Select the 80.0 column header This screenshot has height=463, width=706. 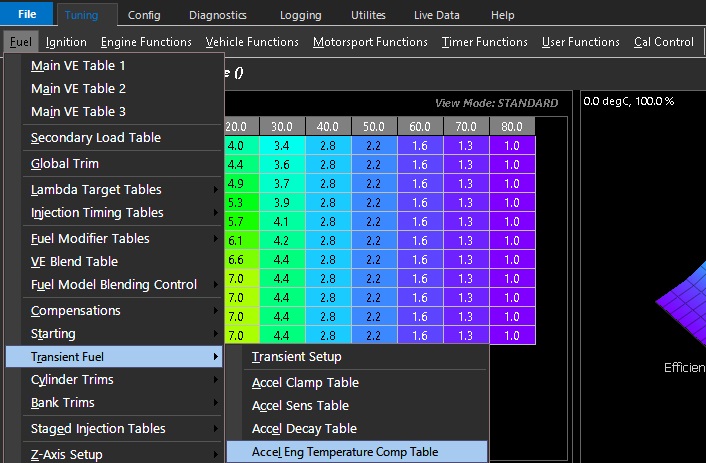(512, 127)
